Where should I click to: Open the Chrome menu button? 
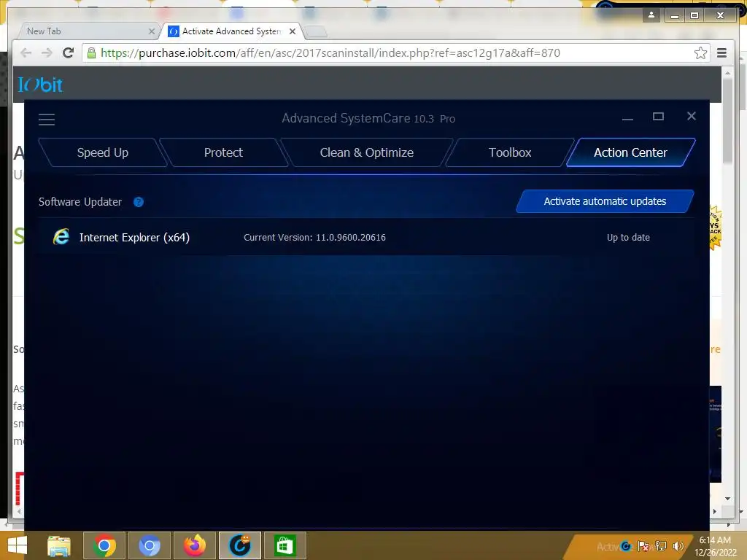(x=721, y=52)
